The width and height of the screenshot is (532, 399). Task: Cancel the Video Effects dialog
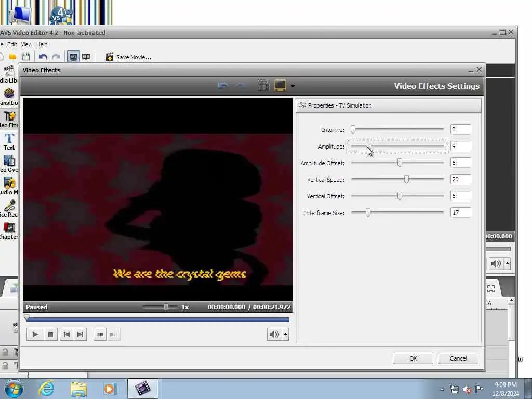(x=458, y=358)
